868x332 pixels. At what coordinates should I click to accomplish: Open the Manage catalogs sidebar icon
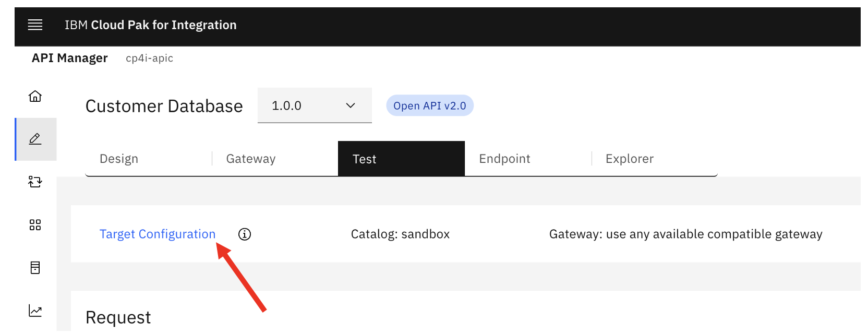[35, 182]
